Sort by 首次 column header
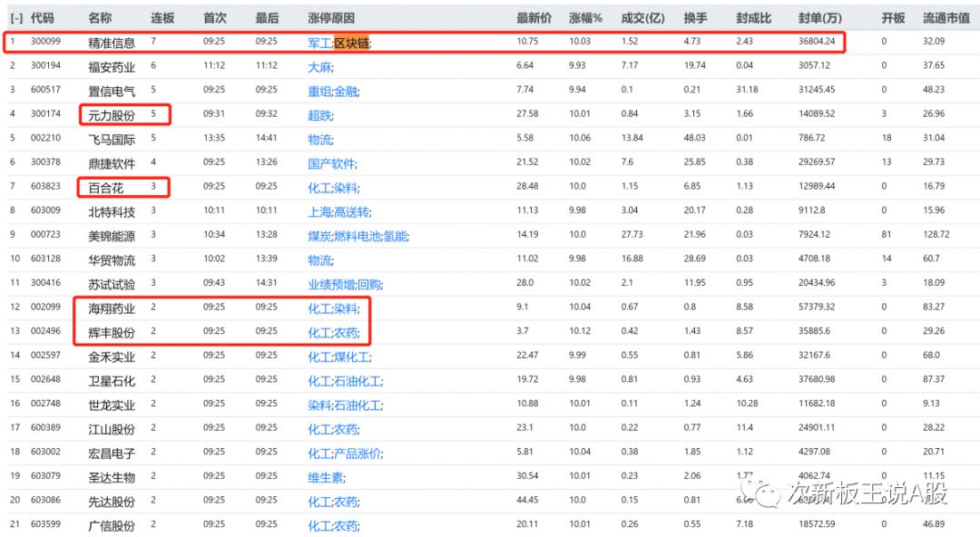980x537 pixels. pos(215,18)
